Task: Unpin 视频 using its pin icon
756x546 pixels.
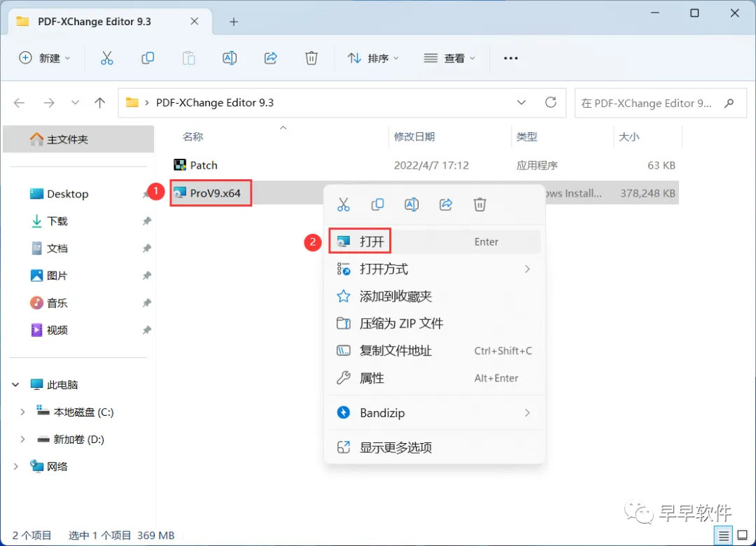Action: point(146,330)
